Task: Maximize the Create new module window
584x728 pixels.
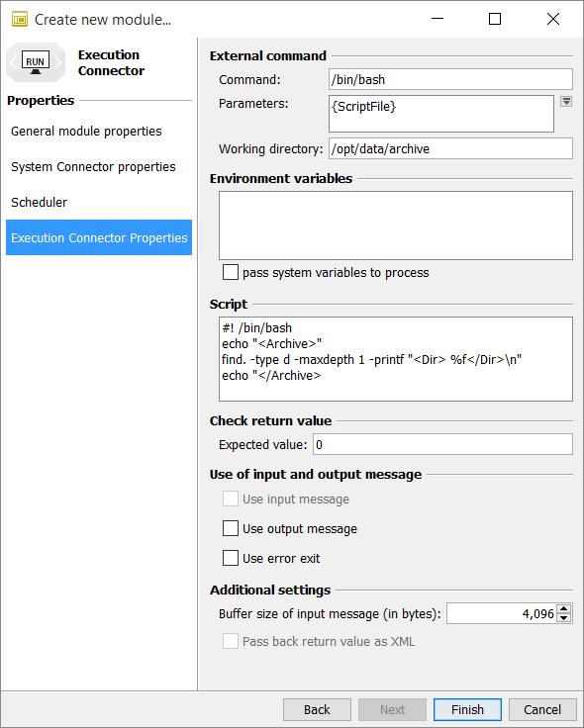Action: (x=495, y=19)
